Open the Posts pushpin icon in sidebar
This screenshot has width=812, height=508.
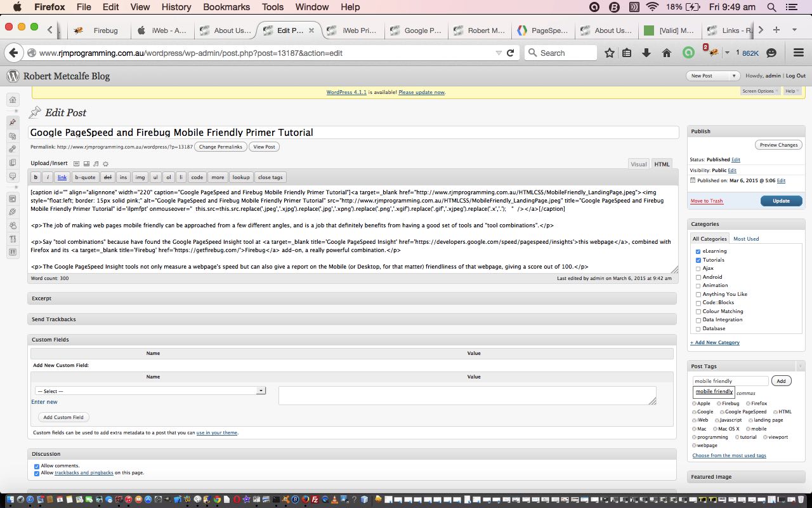pos(13,122)
